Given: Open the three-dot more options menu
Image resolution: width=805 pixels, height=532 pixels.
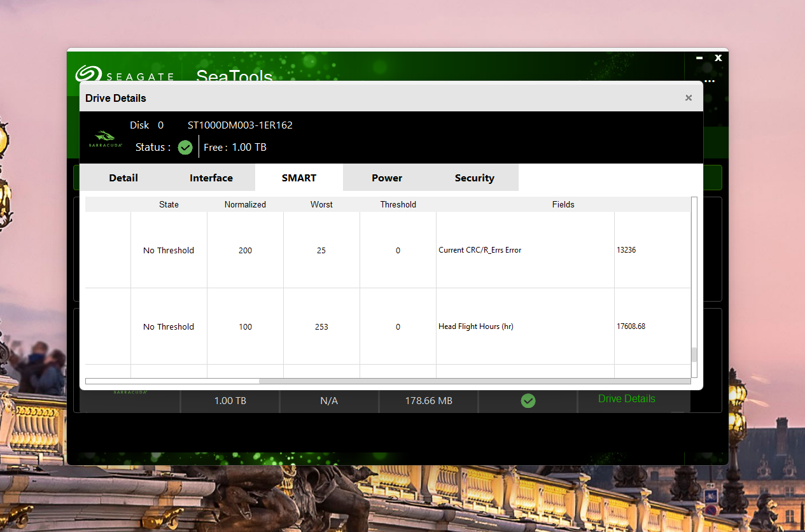Looking at the screenshot, I should pyautogui.click(x=710, y=81).
